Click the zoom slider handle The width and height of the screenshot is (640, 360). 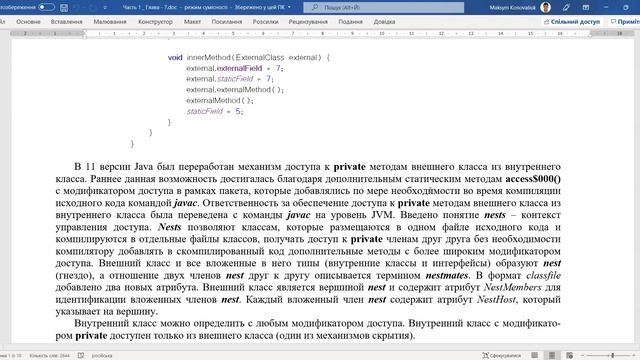[612, 356]
